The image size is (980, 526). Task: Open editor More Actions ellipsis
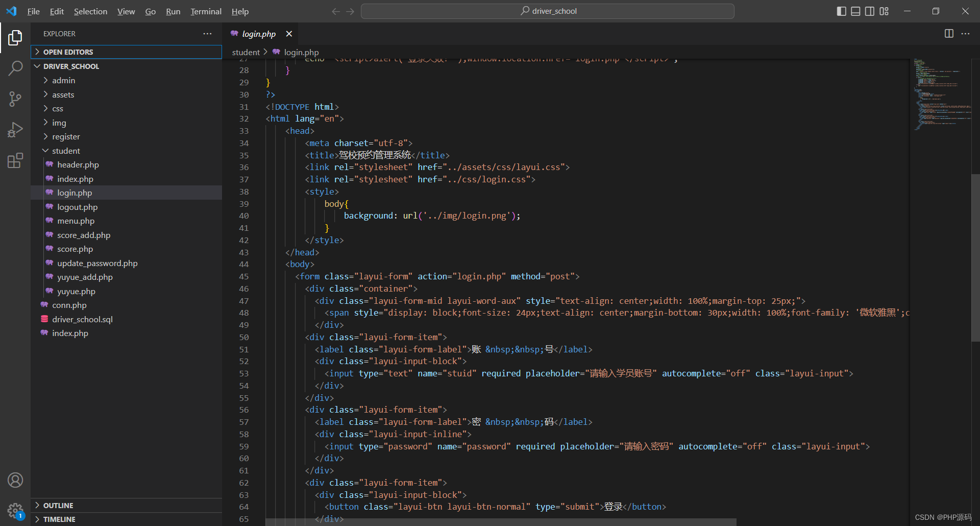[965, 34]
